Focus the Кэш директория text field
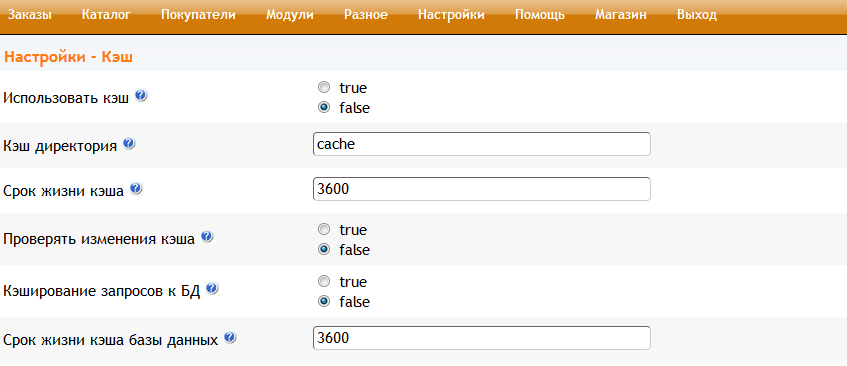 [482, 144]
